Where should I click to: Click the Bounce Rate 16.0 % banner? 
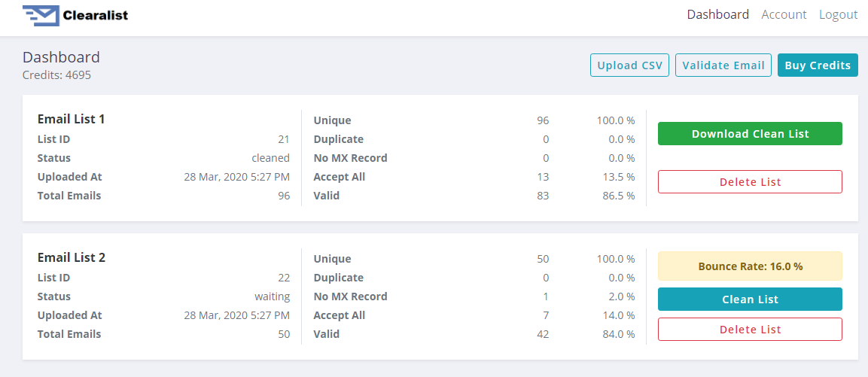(750, 266)
